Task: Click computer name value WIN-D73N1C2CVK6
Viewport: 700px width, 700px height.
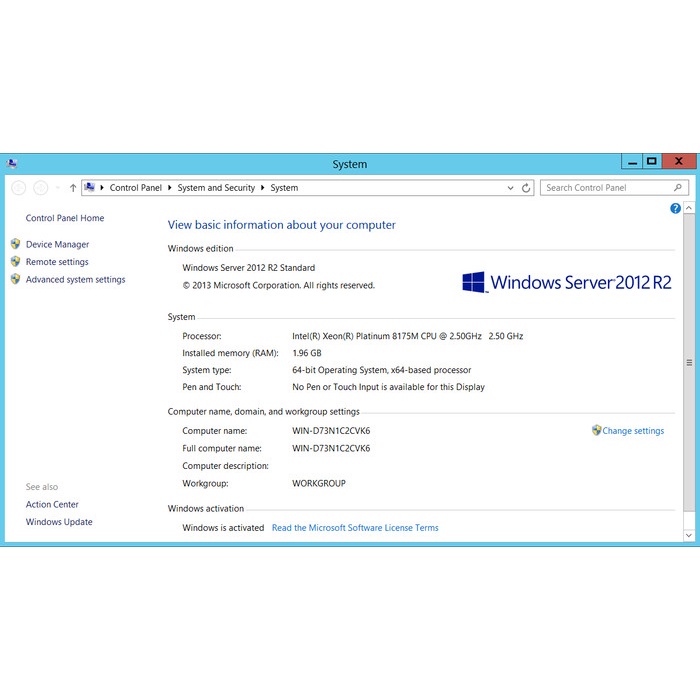Action: point(331,431)
